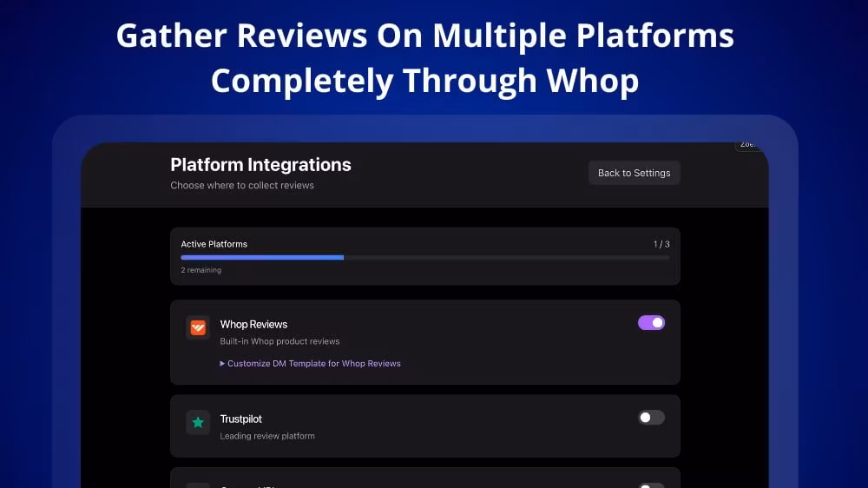
Task: Click the green Trustpilot star icon
Action: [198, 423]
